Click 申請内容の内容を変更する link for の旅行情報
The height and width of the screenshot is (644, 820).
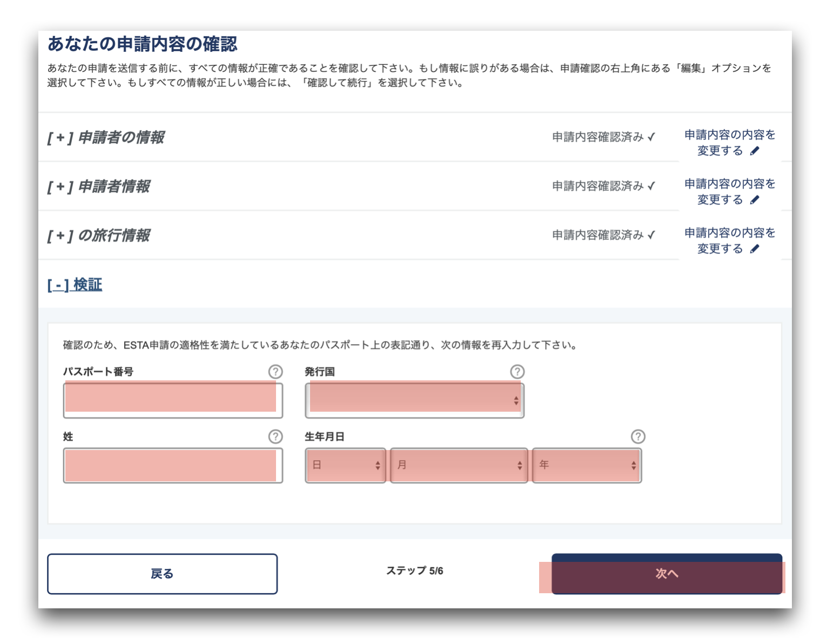pos(729,240)
